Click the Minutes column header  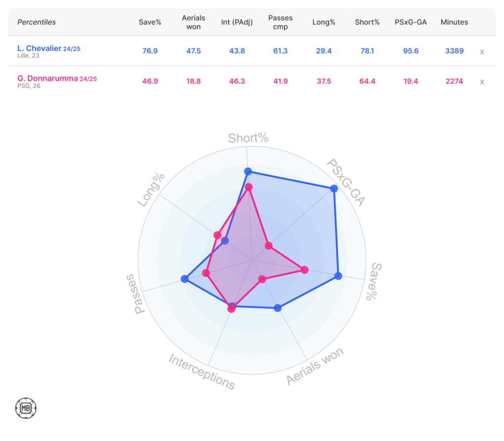point(454,22)
